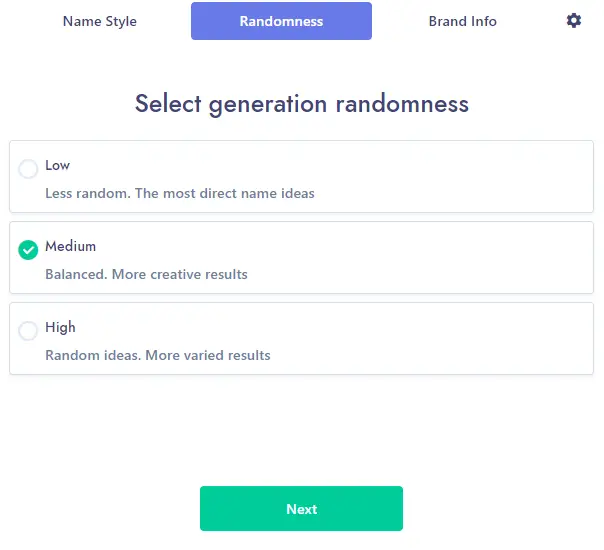This screenshot has height=550, width=604.
Task: Click "Less random. The most direct name ideas"
Action: (180, 193)
